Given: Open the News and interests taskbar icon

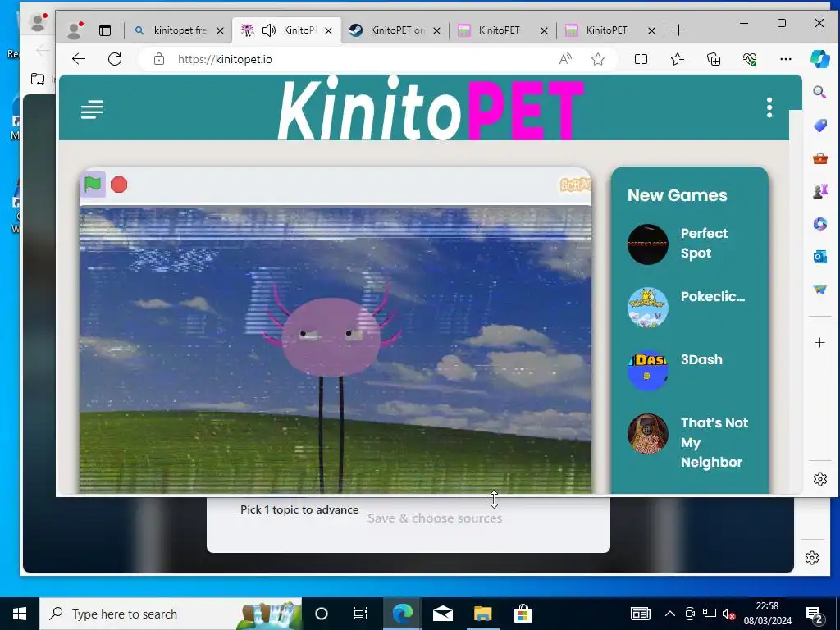Looking at the screenshot, I should 640,614.
